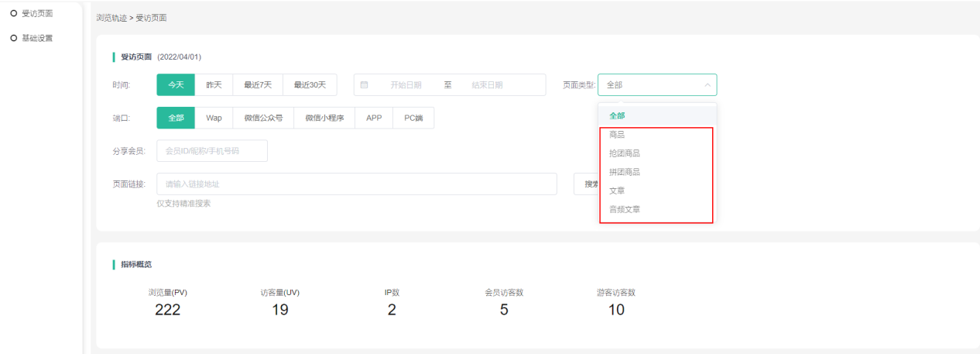This screenshot has width=980, height=354.
Task: Filter by PC端 port
Action: point(413,118)
